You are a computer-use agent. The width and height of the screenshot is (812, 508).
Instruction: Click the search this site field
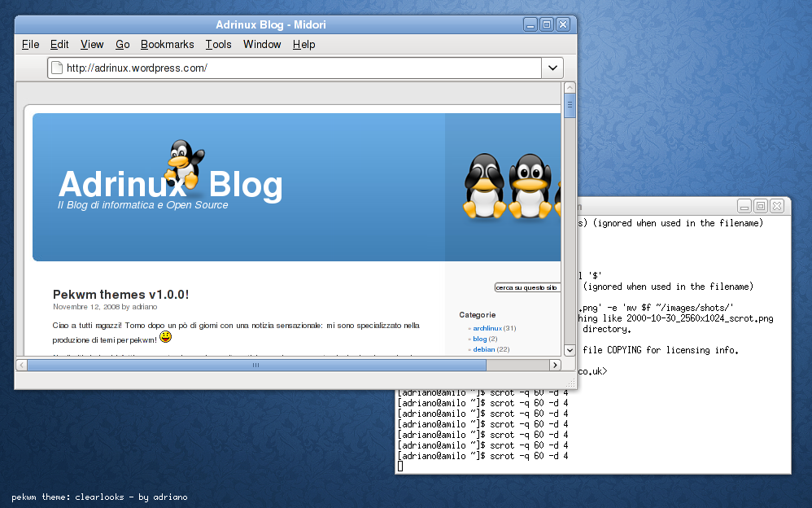528,287
